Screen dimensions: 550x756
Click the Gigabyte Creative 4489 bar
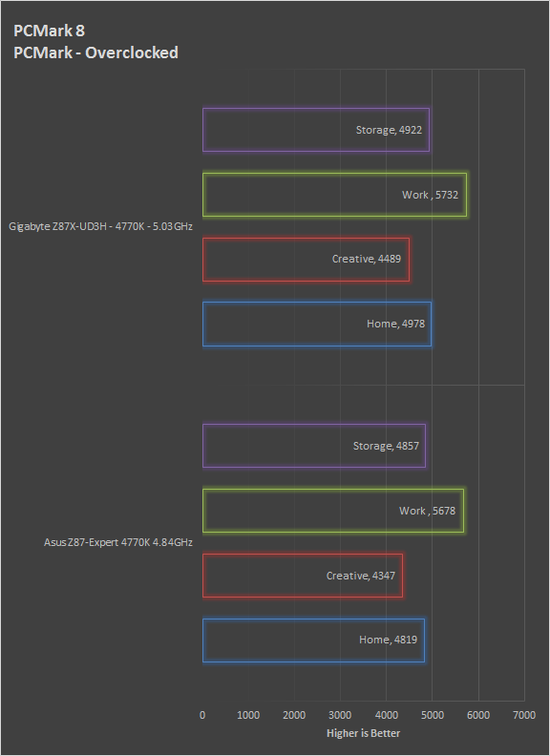306,260
